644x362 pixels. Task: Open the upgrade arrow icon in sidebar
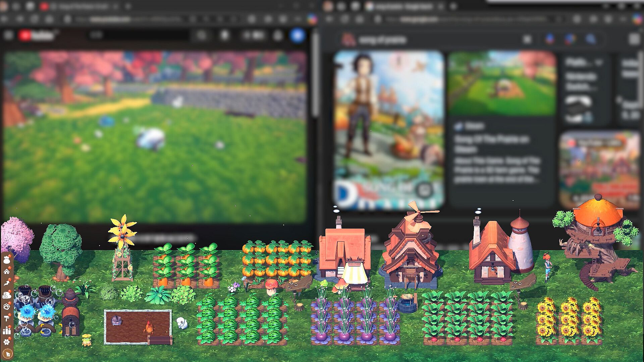coord(7,283)
